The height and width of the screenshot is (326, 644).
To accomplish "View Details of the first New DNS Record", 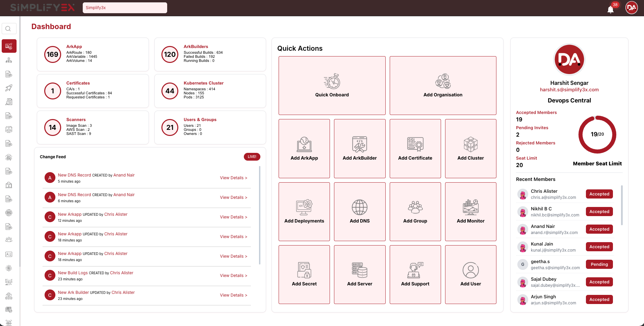I will coord(233,178).
